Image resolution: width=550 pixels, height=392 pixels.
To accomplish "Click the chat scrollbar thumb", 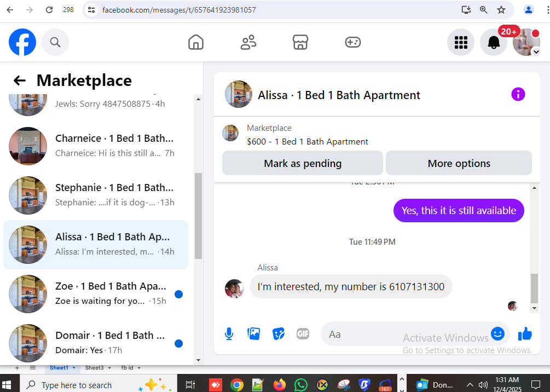I will click(534, 289).
